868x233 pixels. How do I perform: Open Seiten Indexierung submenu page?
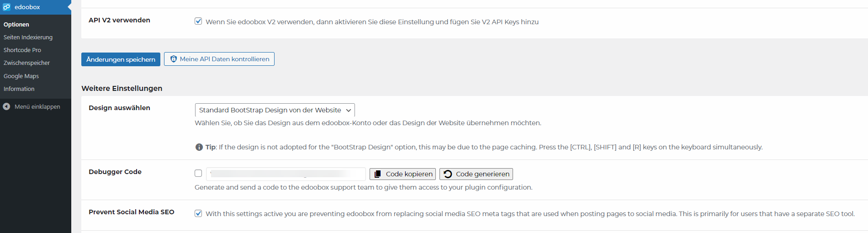[x=28, y=37]
